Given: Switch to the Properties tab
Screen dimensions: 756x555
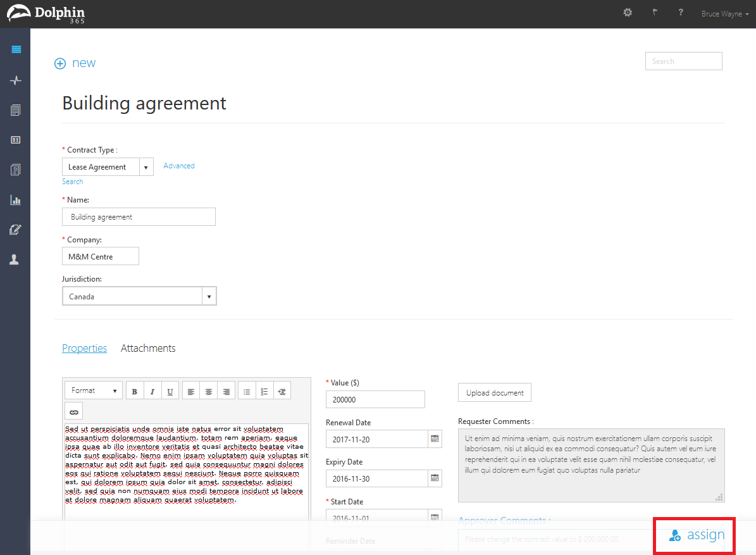Looking at the screenshot, I should click(x=84, y=348).
